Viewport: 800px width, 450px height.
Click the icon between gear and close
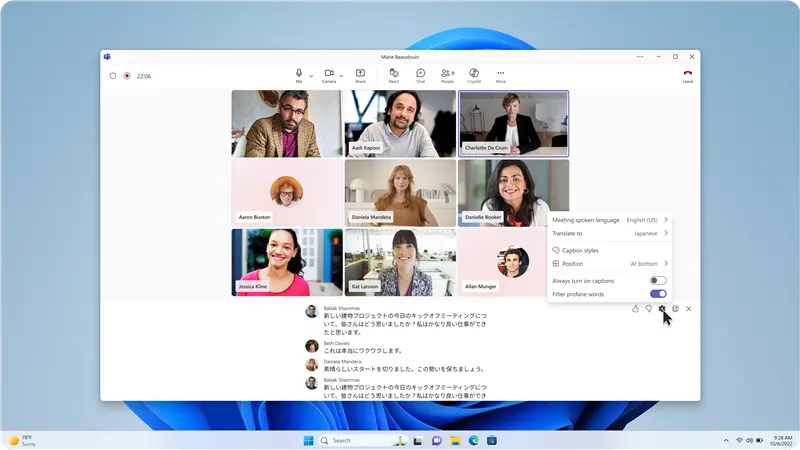click(676, 309)
